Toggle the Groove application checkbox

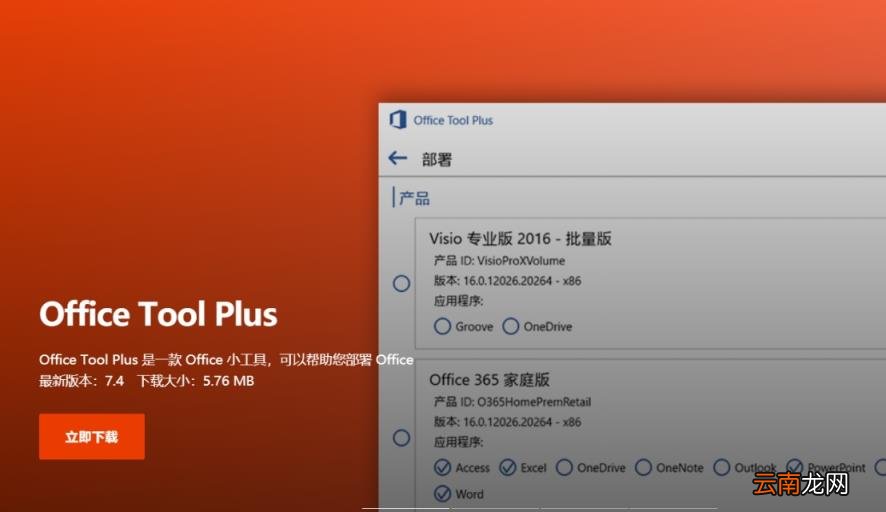(442, 326)
